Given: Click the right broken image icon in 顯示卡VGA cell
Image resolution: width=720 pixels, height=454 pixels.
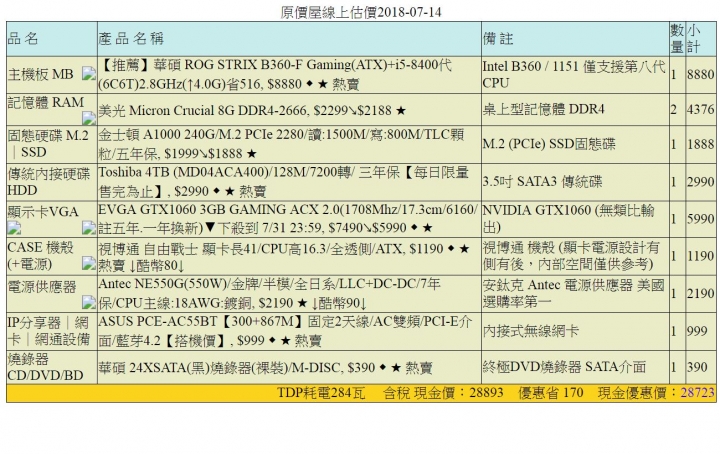Looking at the screenshot, I should coord(89,227).
